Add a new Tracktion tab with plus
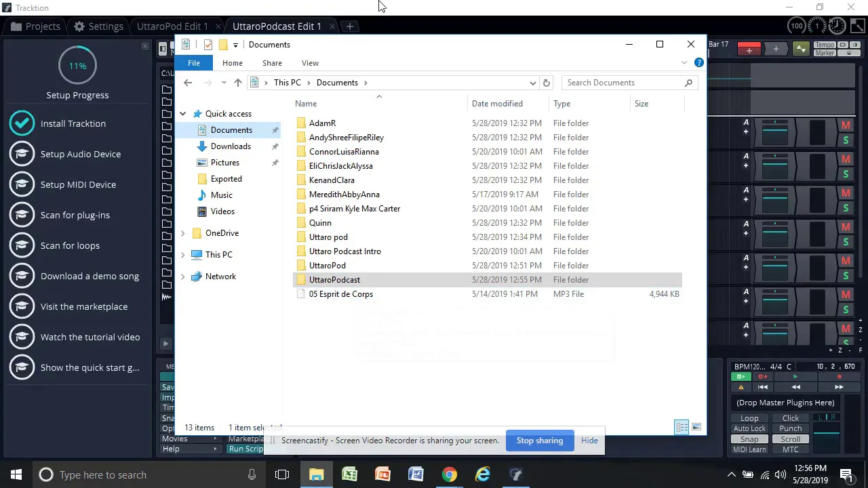Screen dimensions: 868x488 (349, 26)
